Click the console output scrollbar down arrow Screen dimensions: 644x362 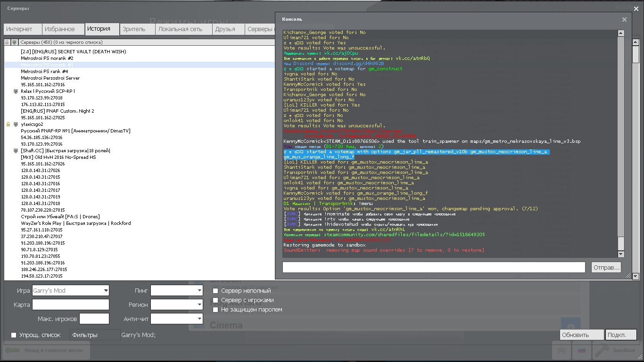621,254
